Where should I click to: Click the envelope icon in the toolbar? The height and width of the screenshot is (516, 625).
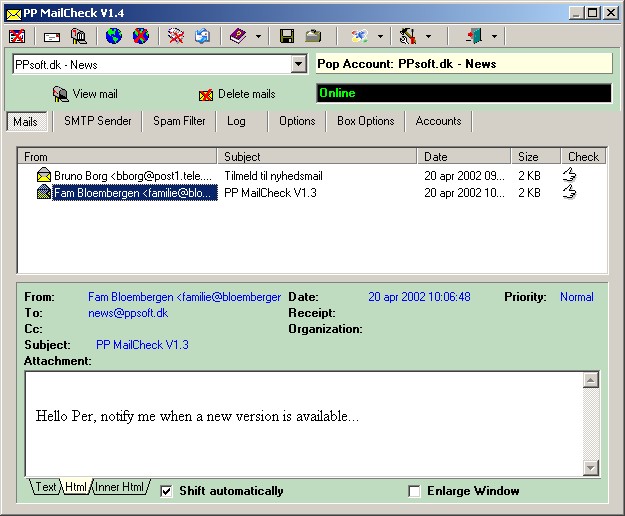pos(52,37)
